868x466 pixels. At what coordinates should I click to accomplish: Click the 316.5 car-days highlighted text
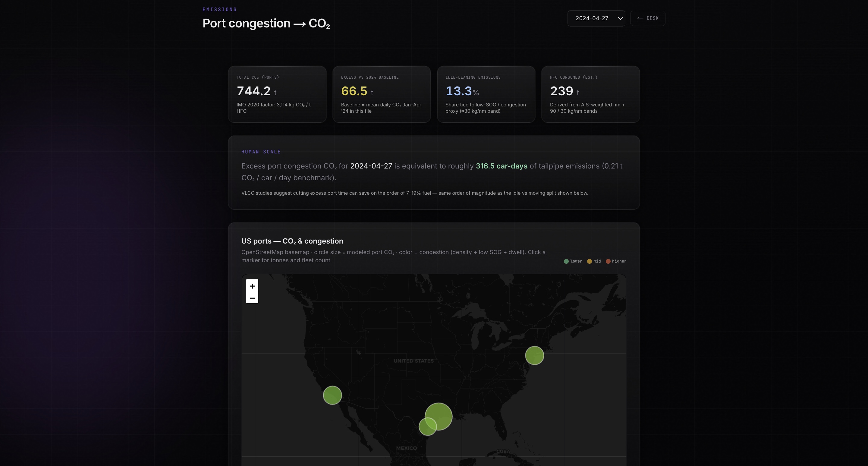[x=502, y=166]
